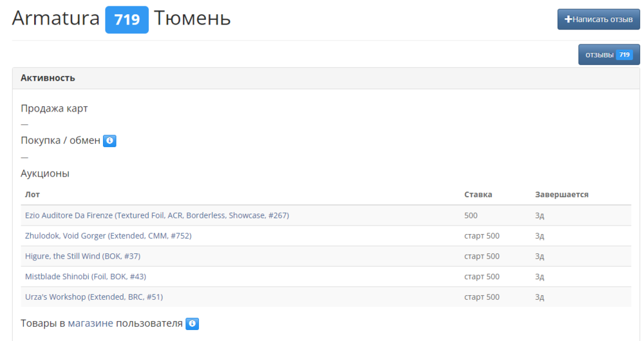The height and width of the screenshot is (341, 644).
Task: Click the info icon beside Покупка / обмен
Action: tap(109, 141)
